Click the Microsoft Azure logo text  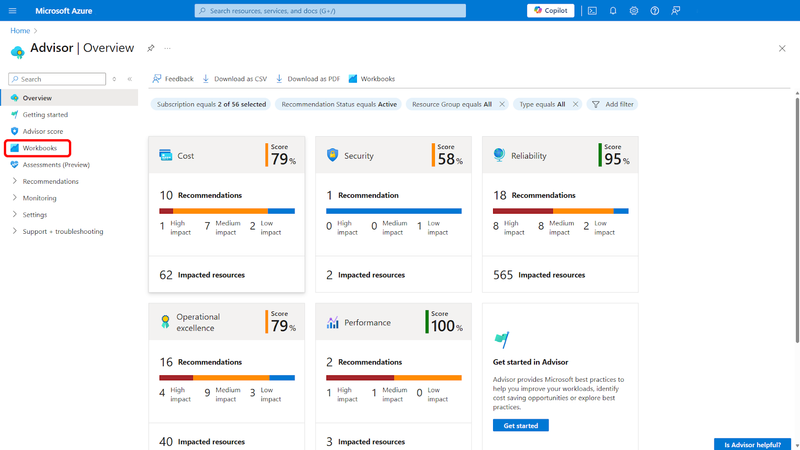(x=64, y=11)
